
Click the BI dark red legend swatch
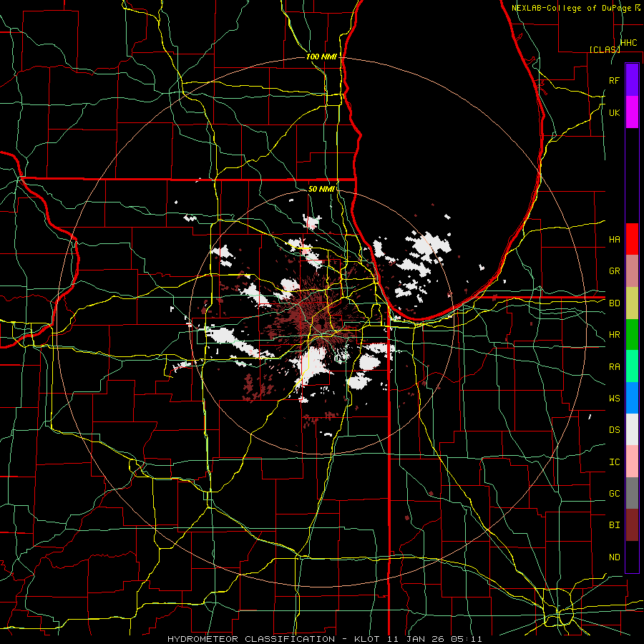click(x=632, y=525)
